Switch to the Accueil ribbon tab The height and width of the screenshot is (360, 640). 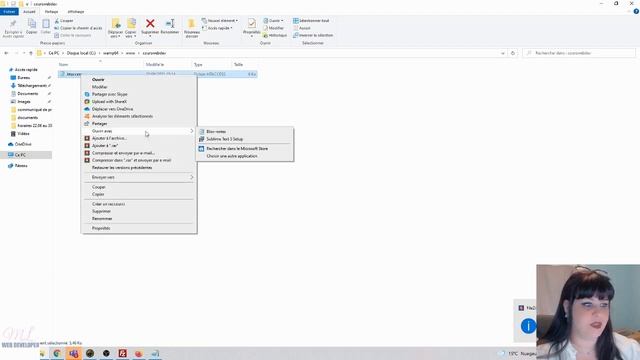click(x=29, y=12)
